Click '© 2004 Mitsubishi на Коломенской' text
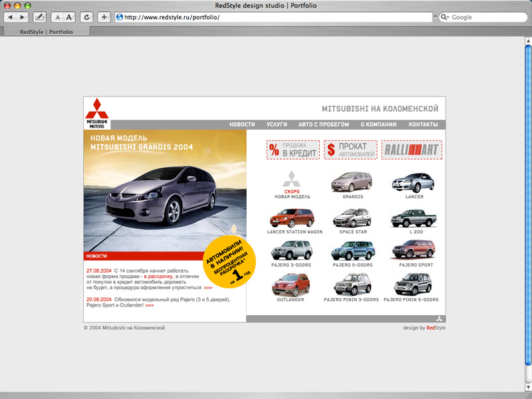Viewport: 532px width, 399px height. coord(124,328)
